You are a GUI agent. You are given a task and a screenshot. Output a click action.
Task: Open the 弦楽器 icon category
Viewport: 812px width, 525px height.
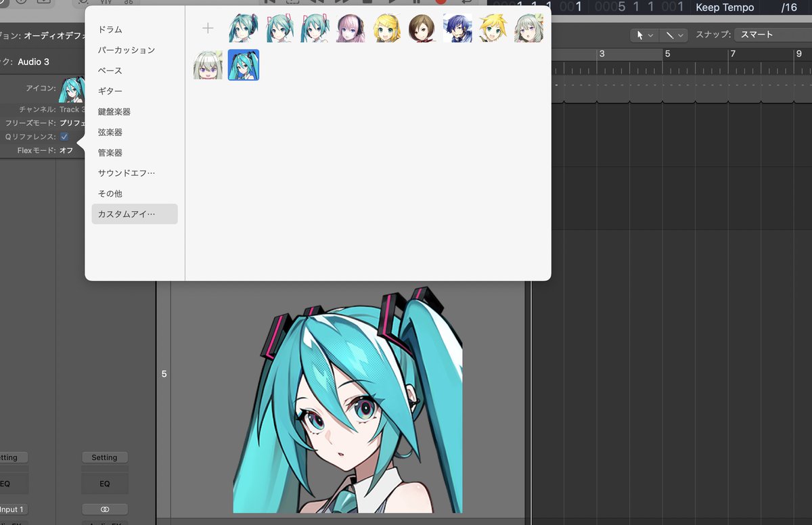tap(110, 132)
